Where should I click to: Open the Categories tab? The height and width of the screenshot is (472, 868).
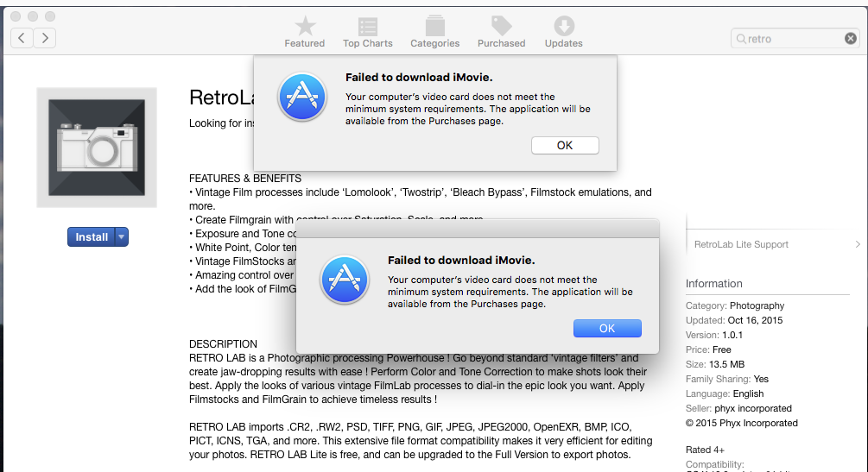[x=434, y=32]
